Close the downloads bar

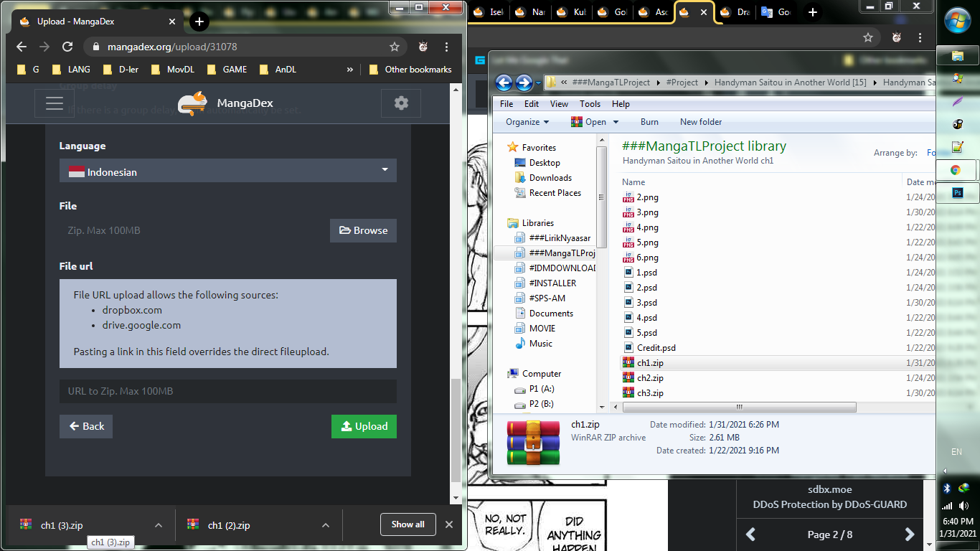tap(449, 524)
